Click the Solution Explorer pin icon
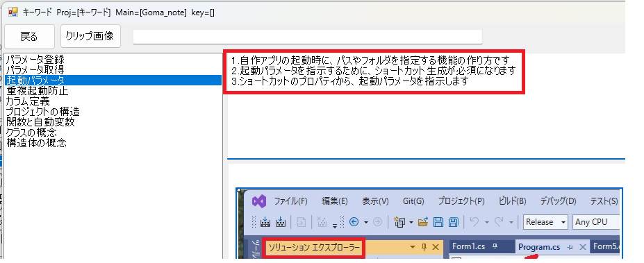The height and width of the screenshot is (263, 644). [x=424, y=247]
